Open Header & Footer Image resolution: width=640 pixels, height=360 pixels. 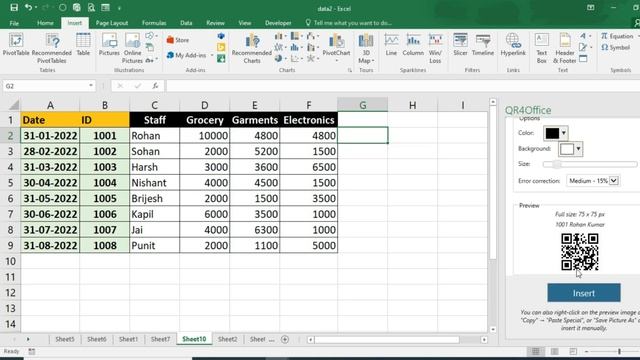click(x=564, y=48)
